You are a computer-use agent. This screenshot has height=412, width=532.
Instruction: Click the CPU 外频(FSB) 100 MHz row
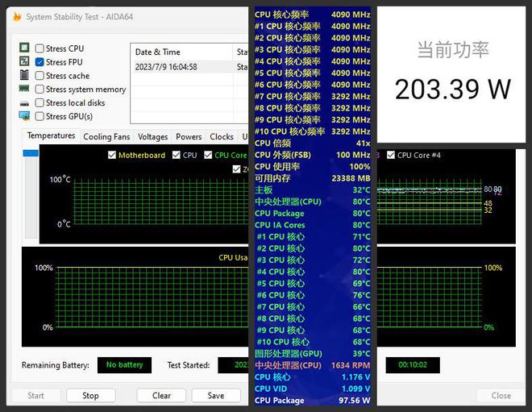312,155
